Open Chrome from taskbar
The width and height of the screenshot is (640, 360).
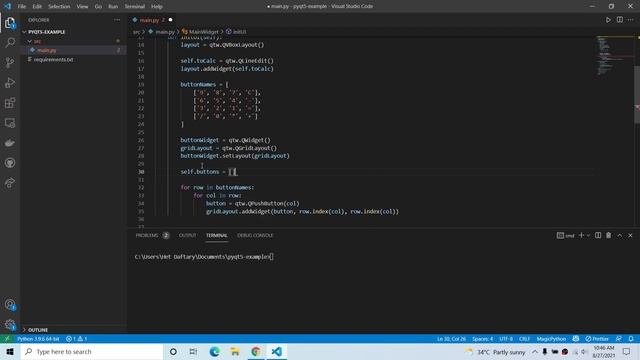tap(256, 351)
